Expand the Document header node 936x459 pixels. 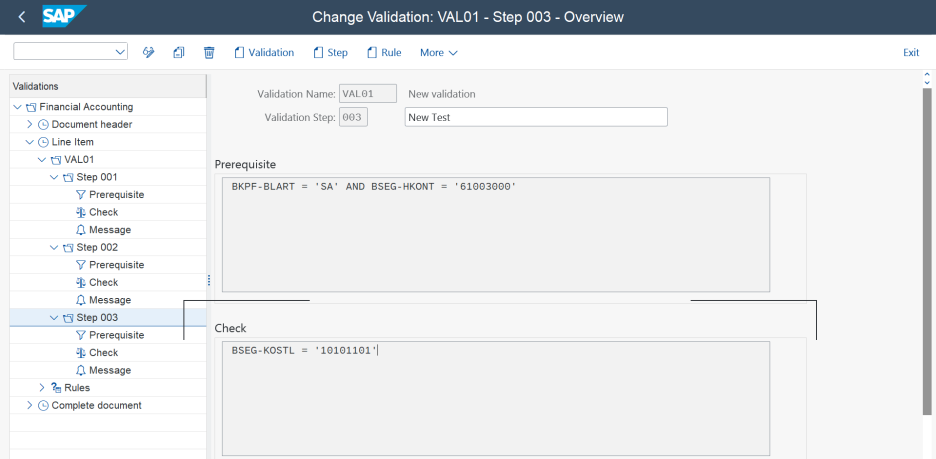pos(29,124)
